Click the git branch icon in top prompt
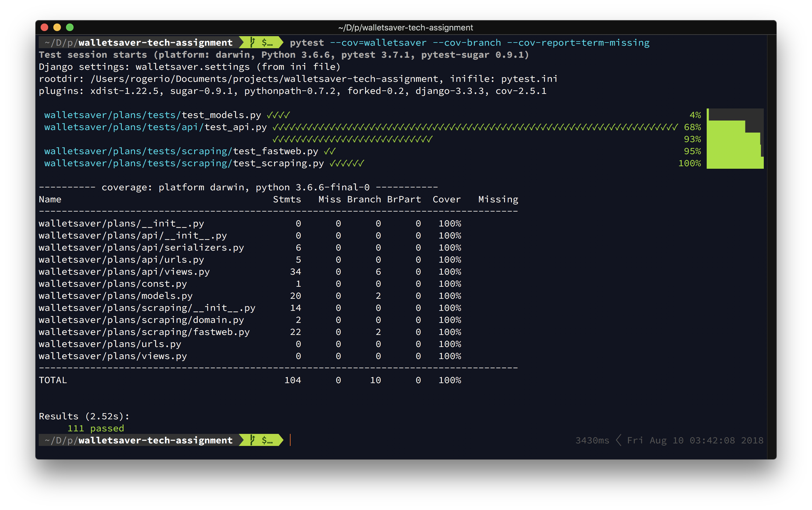 [252, 43]
